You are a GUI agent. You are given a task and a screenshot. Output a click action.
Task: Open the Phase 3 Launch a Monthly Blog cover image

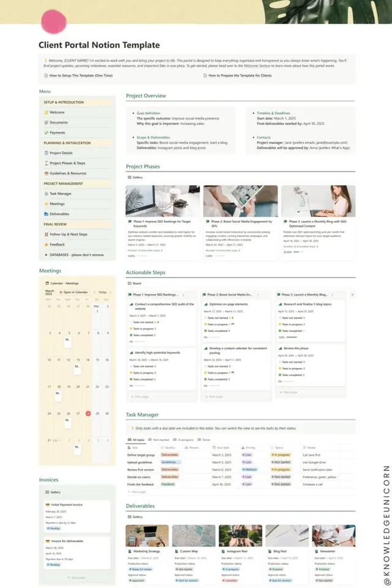click(318, 201)
